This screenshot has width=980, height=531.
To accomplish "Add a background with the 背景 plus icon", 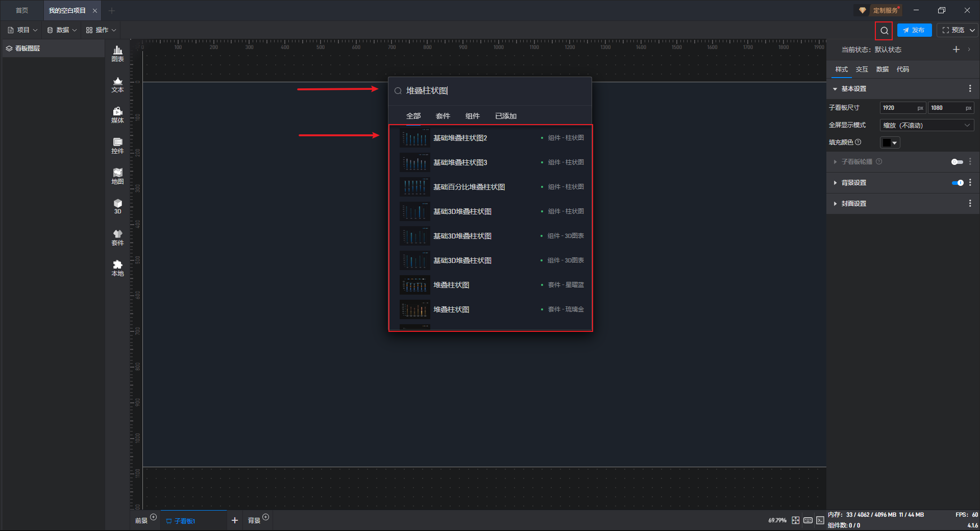I will [265, 517].
